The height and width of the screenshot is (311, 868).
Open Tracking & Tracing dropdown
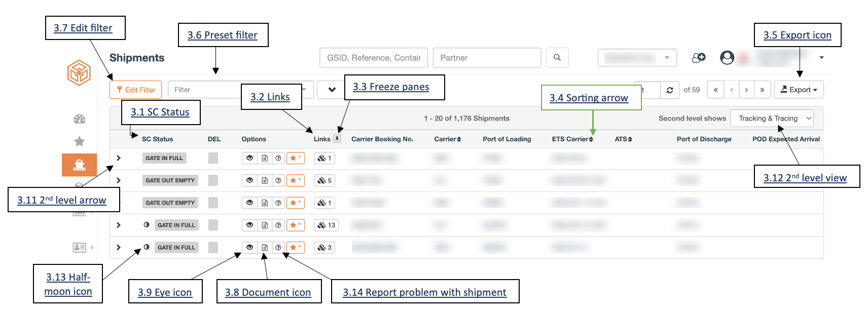tap(772, 118)
